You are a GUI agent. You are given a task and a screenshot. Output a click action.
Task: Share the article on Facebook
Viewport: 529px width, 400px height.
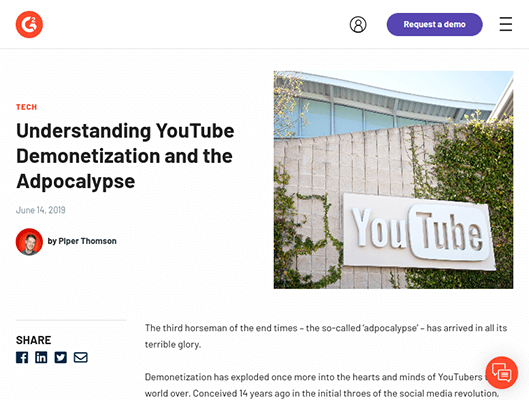[22, 358]
